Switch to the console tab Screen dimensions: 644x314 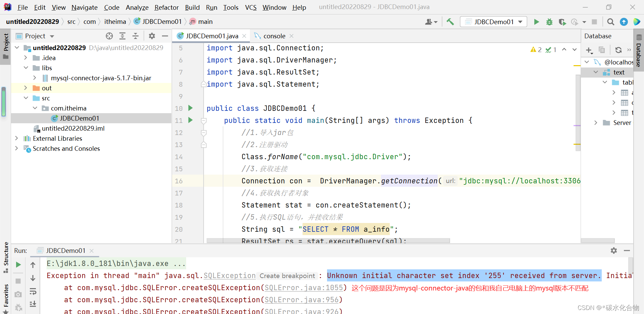(x=274, y=36)
